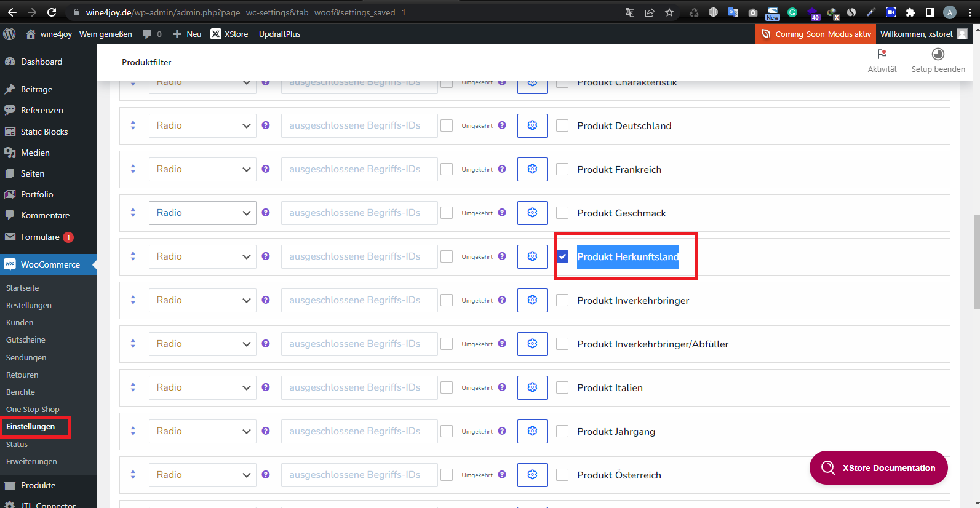This screenshot has width=980, height=508.
Task: Open Static Blocks menu item
Action: (44, 132)
